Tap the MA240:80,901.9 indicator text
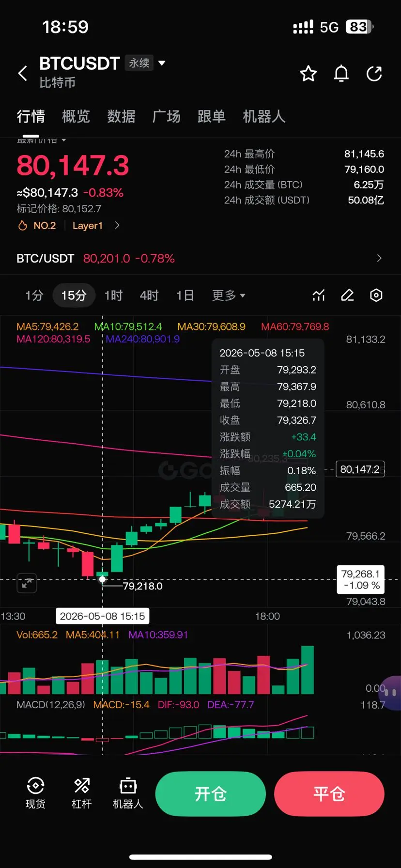 (142, 339)
